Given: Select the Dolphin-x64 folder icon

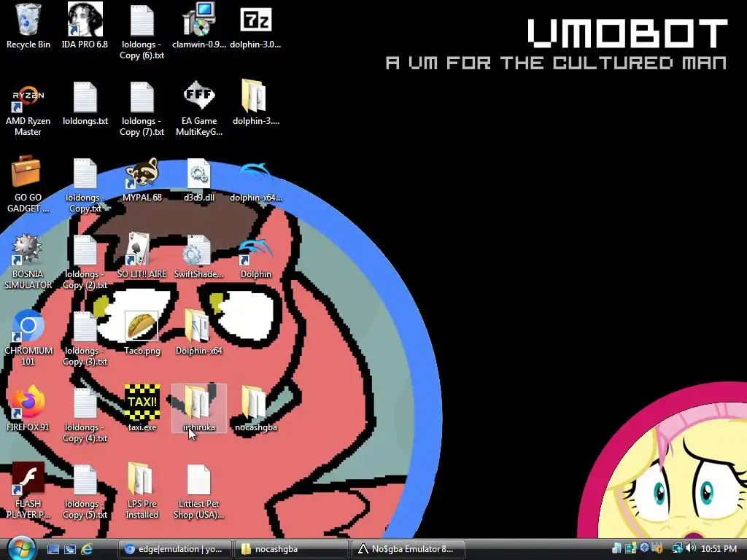Looking at the screenshot, I should (x=199, y=332).
